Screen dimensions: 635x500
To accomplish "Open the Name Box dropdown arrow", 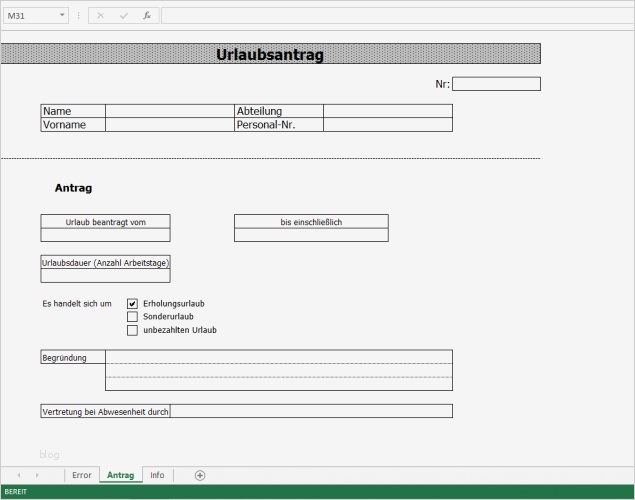I will [62, 15].
